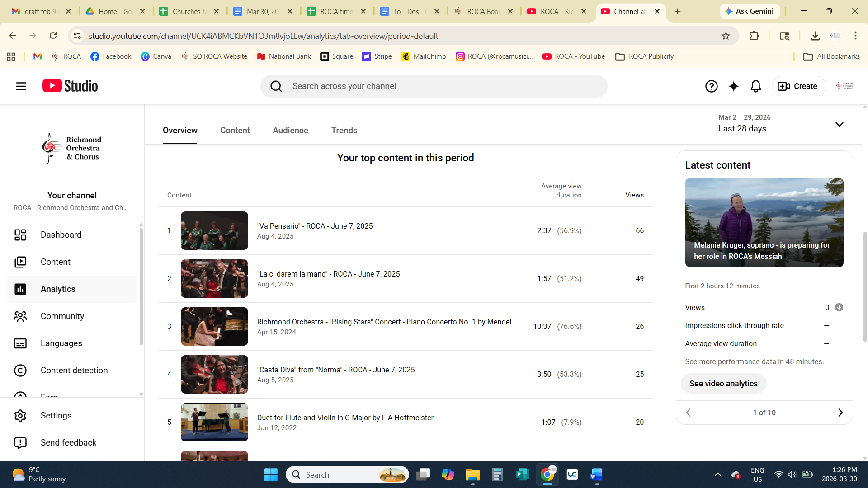The image size is (868, 488).
Task: Click the Search across your channel field
Action: pos(434,86)
